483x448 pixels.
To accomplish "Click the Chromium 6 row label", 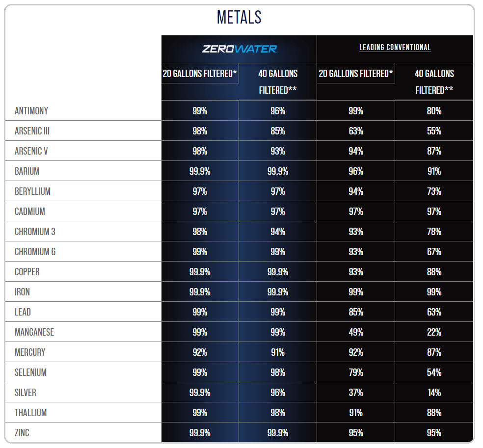I will (x=35, y=252).
